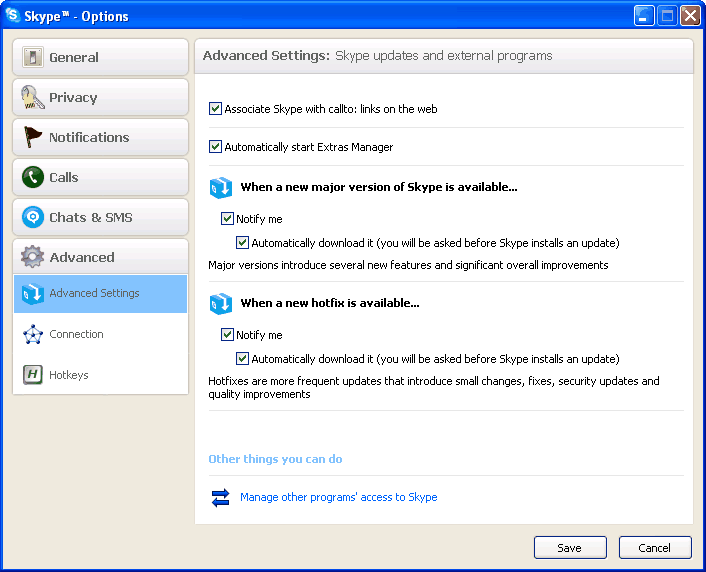Click the green Hotkeys H icon
Image resolution: width=706 pixels, height=572 pixels.
click(x=33, y=374)
